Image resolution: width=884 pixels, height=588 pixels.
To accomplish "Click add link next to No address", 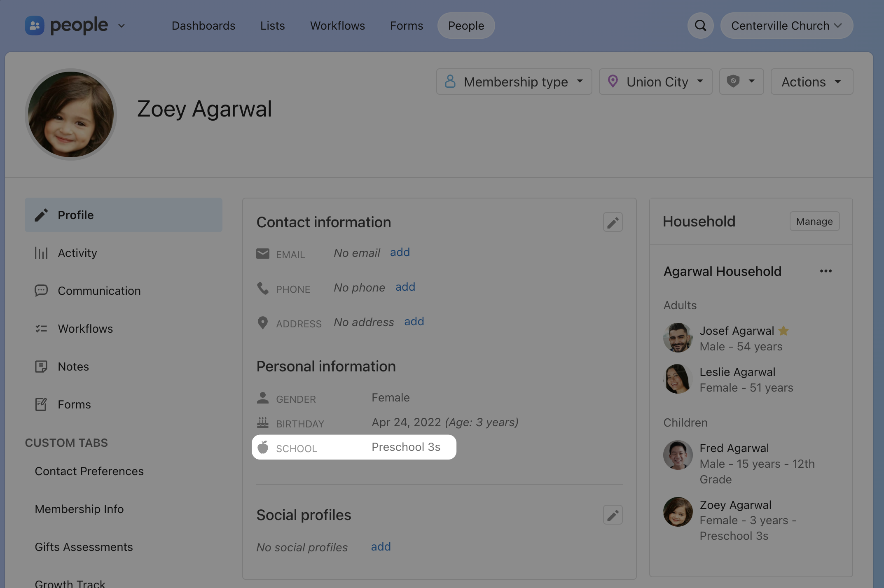I will pyautogui.click(x=414, y=321).
